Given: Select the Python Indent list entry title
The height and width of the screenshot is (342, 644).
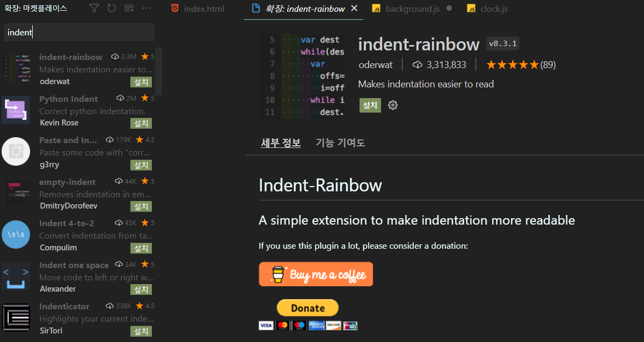Looking at the screenshot, I should 69,99.
